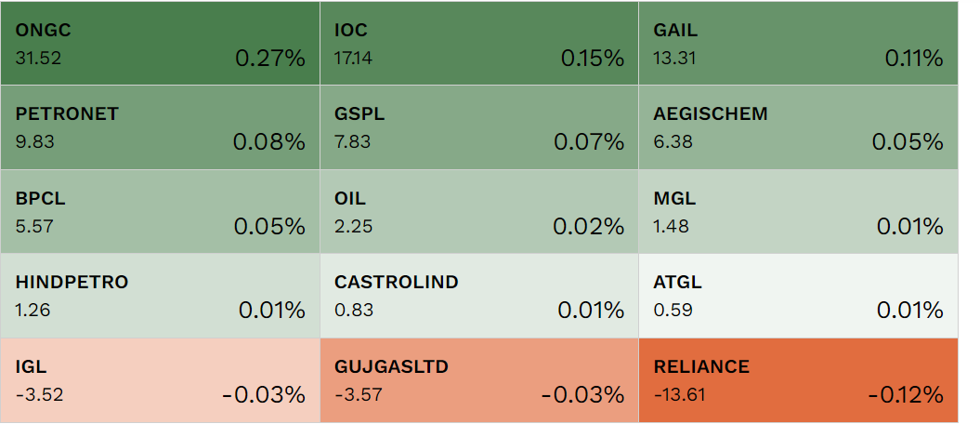
Task: Select the OIL stock cell
Action: pos(478,212)
